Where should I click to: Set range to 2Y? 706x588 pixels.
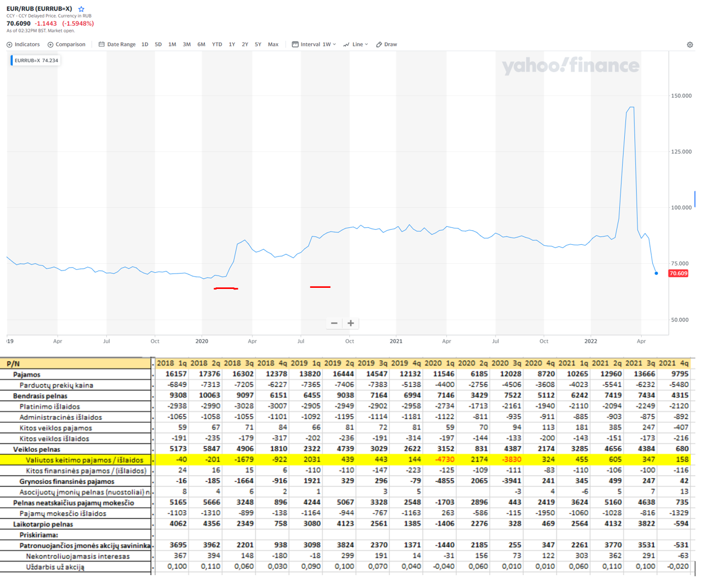click(x=245, y=44)
